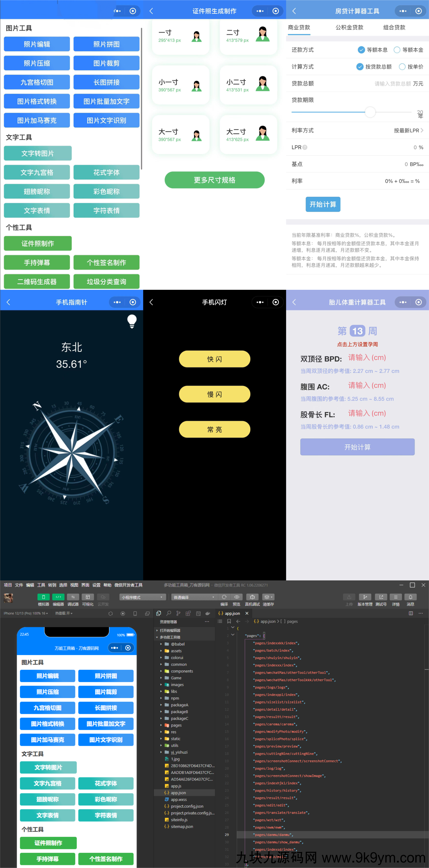
Task: Click the 编译 compile refresh icon
Action: (x=224, y=597)
